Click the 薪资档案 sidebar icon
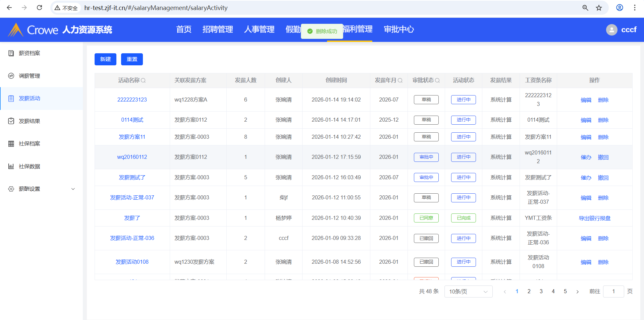This screenshot has height=320, width=644. (x=11, y=53)
